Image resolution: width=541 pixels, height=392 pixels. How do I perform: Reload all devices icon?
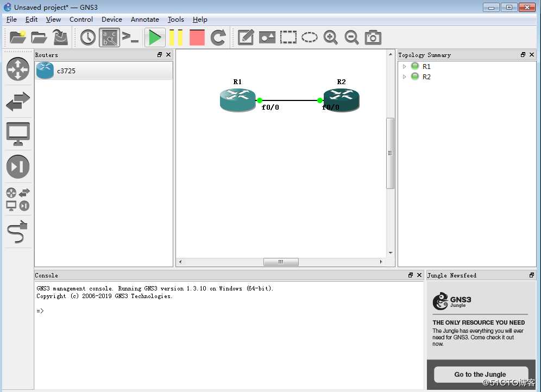point(218,37)
